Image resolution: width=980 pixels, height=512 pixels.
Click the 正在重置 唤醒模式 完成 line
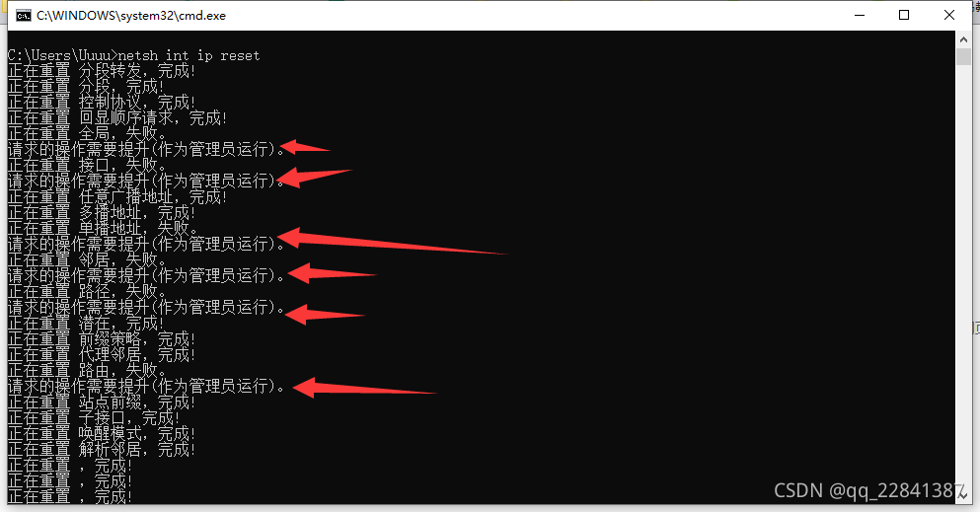click(x=102, y=433)
